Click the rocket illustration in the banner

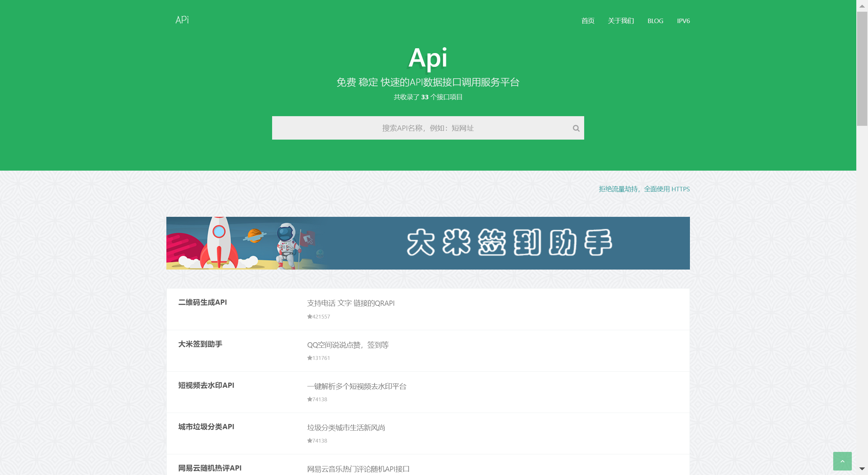[219, 243]
